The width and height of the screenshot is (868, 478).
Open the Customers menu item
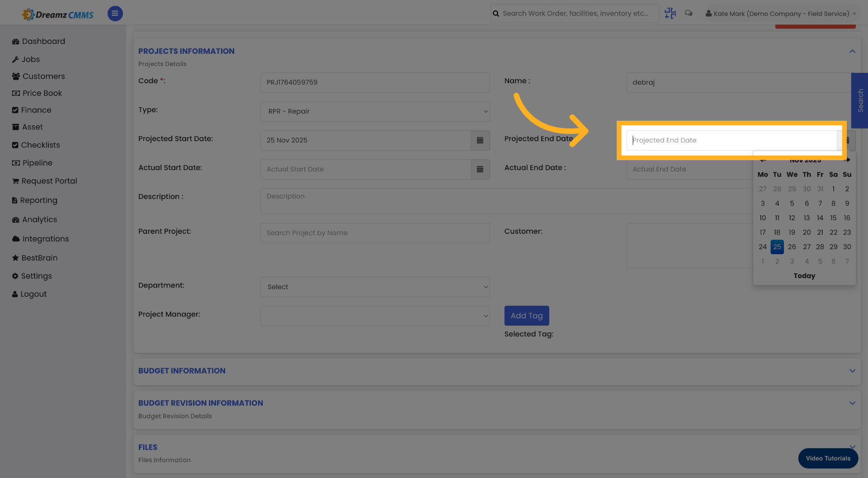(44, 76)
